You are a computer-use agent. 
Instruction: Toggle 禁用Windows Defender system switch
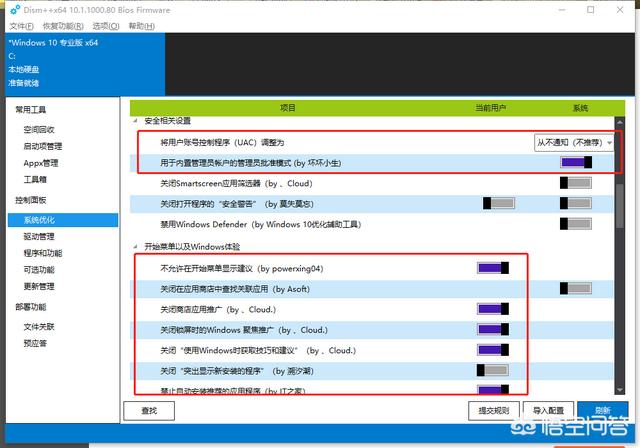click(576, 224)
